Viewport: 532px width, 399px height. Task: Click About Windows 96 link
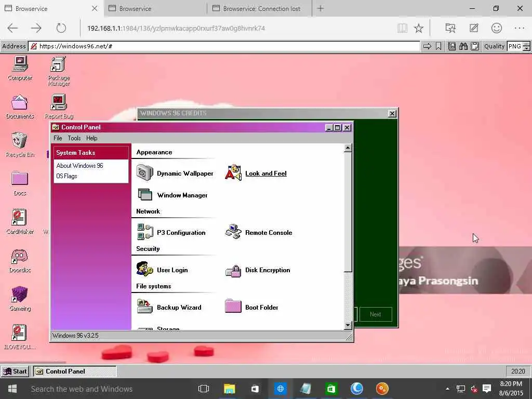click(x=79, y=166)
